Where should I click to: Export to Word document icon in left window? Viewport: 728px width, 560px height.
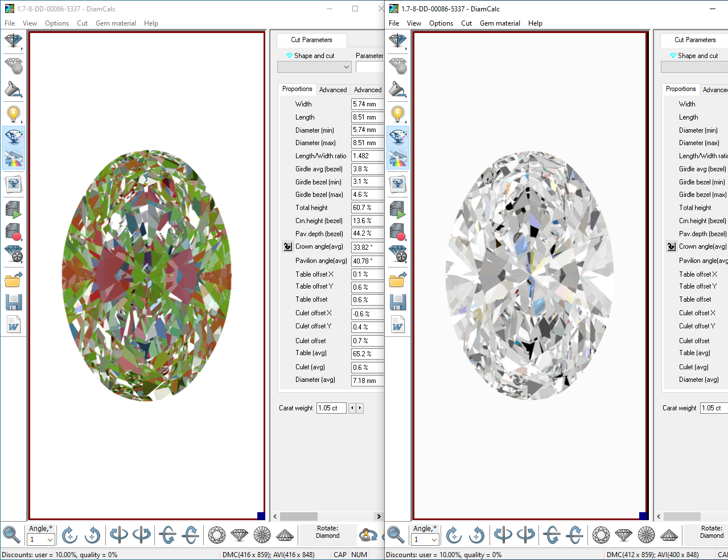tap(13, 324)
